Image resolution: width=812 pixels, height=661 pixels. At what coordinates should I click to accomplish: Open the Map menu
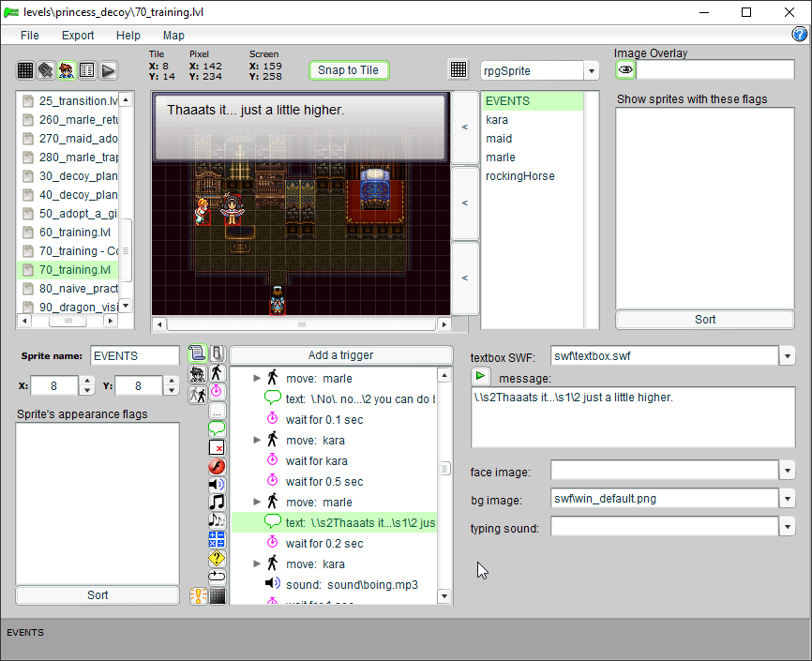pos(173,36)
